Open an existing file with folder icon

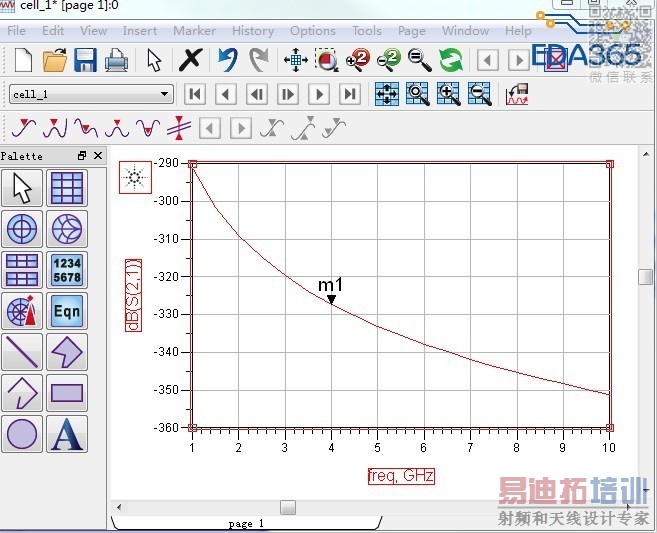(x=55, y=60)
